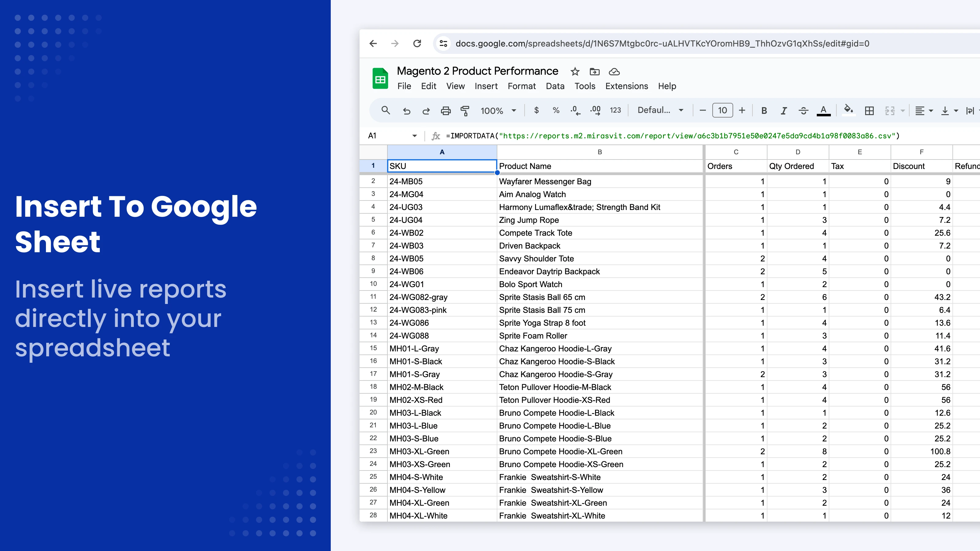This screenshot has width=980, height=551.
Task: Open the Data menu
Action: (x=555, y=86)
